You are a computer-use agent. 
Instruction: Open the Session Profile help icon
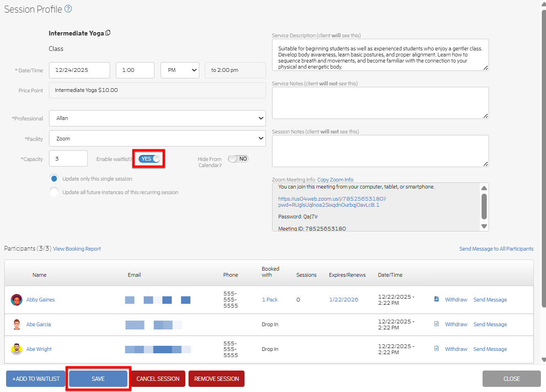click(68, 9)
